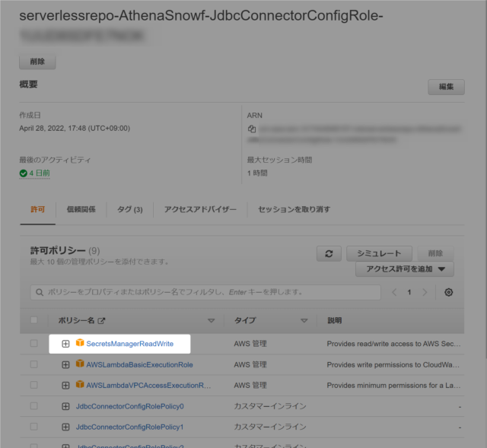Image resolution: width=487 pixels, height=448 pixels.
Task: Sort by ポリシー名 column arrow
Action: (212, 321)
